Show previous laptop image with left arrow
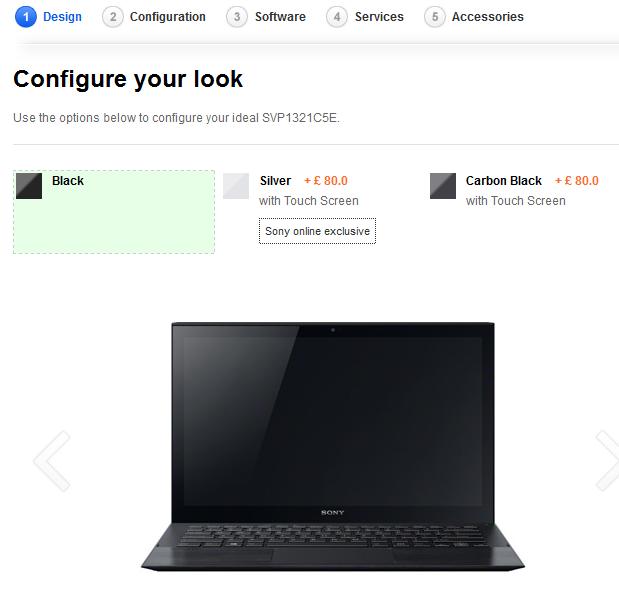Screen dimensions: 619x599 tap(52, 461)
